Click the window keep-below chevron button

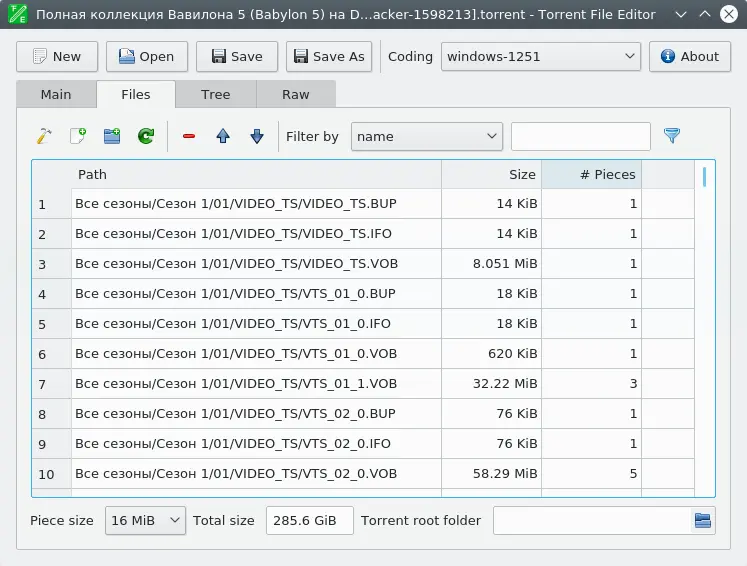click(x=681, y=14)
